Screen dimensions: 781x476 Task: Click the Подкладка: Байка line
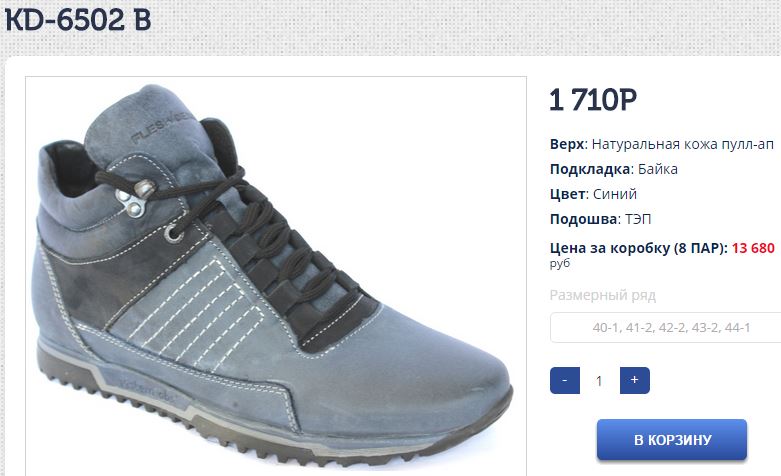click(614, 169)
